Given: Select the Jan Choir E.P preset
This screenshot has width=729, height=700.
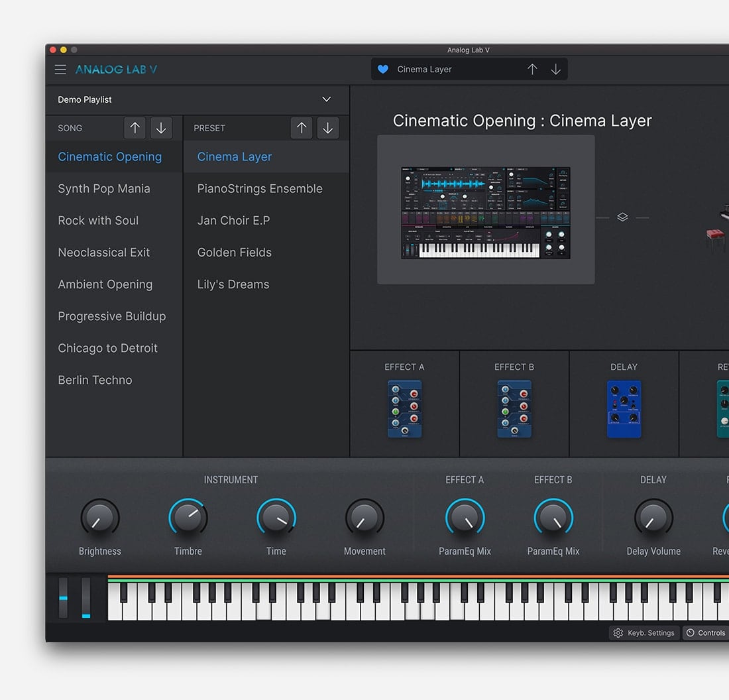Looking at the screenshot, I should coord(266,221).
